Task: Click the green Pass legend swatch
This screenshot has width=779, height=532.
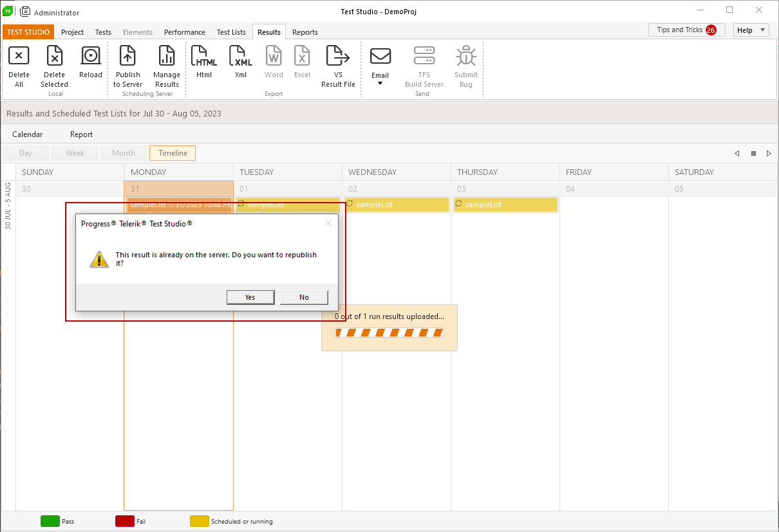Action: click(x=50, y=521)
